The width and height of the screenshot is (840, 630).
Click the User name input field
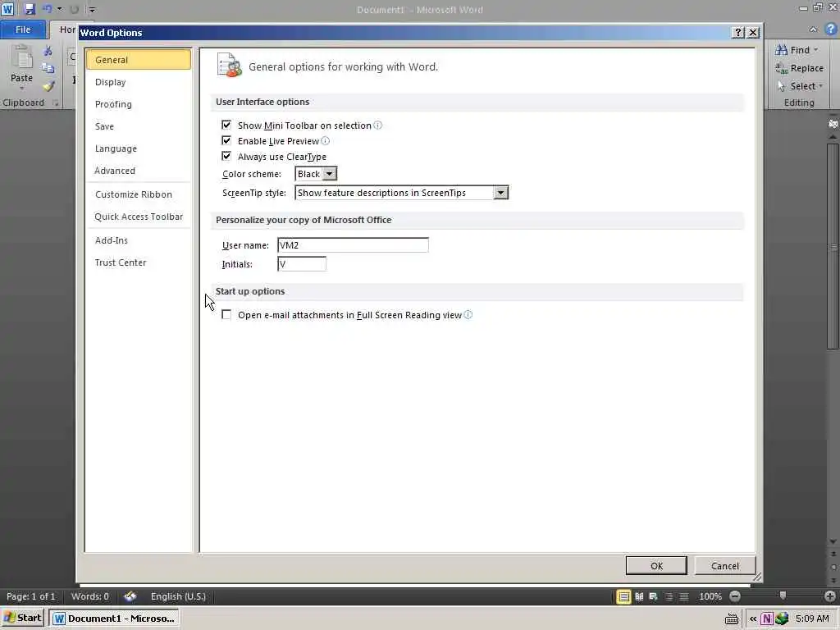(353, 244)
